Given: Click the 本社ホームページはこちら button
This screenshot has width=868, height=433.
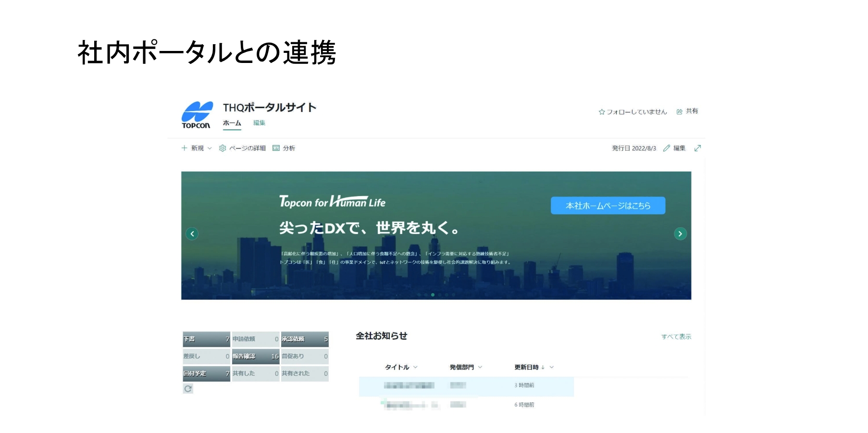Looking at the screenshot, I should point(608,206).
